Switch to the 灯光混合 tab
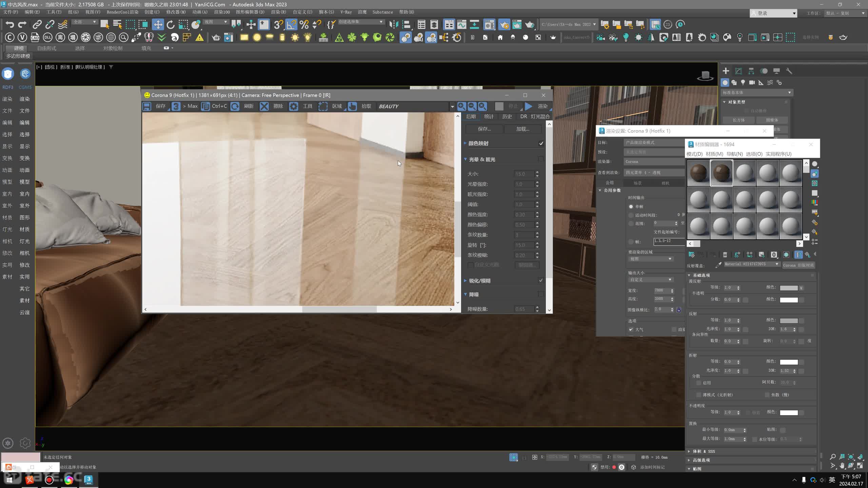Viewport: 868px width, 488px height. [x=540, y=116]
